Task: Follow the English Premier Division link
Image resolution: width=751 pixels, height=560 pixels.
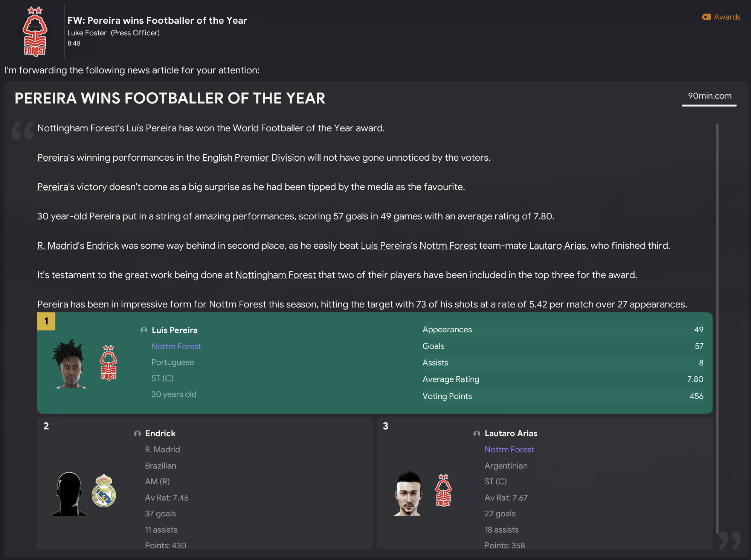Action: (x=253, y=158)
